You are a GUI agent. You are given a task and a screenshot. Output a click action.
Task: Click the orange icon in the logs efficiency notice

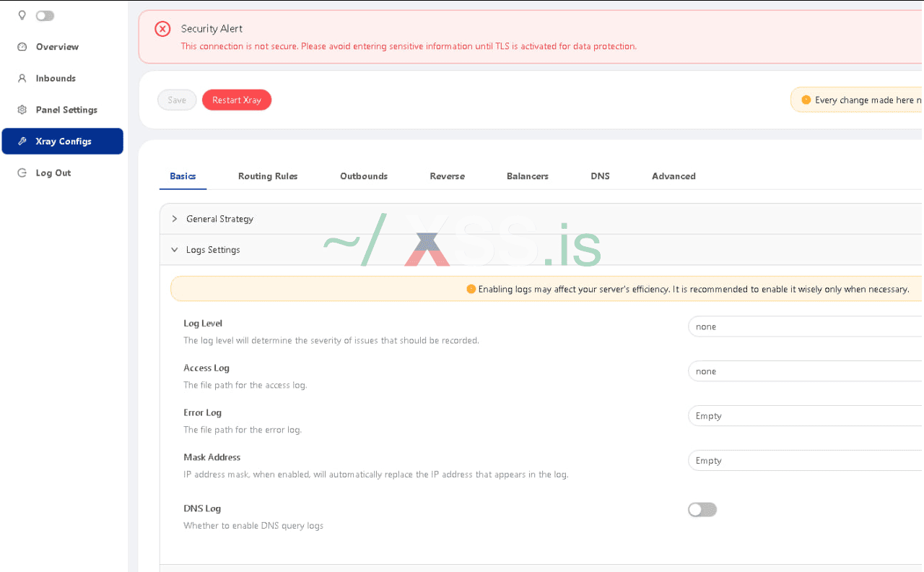point(471,290)
